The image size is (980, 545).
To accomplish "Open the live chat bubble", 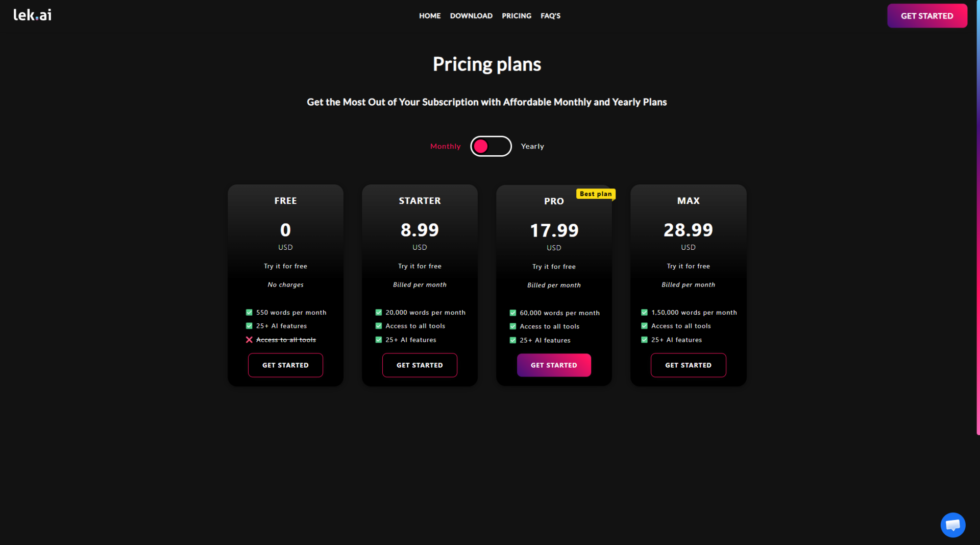I will (x=952, y=525).
